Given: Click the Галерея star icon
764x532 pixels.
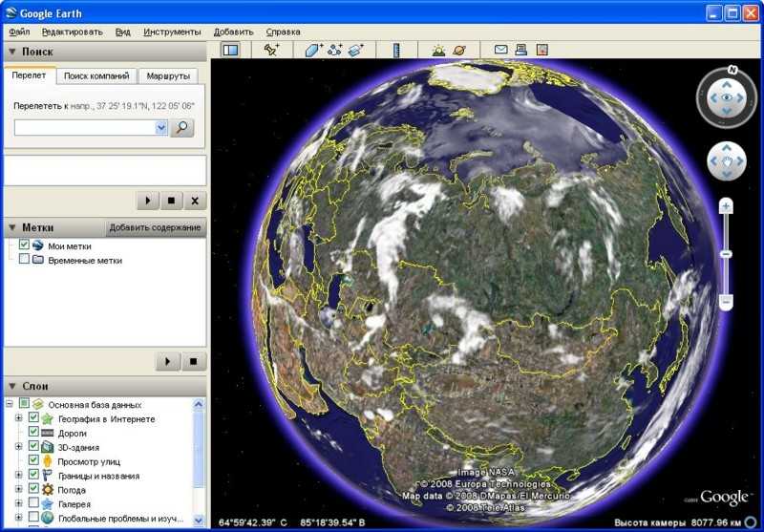Looking at the screenshot, I should (x=47, y=503).
